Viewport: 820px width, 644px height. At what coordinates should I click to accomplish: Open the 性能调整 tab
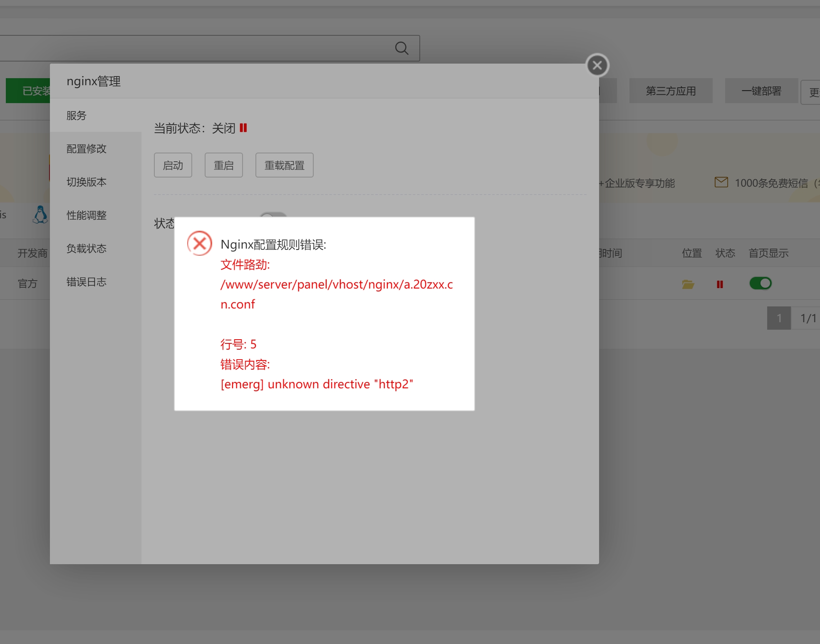[x=96, y=215]
